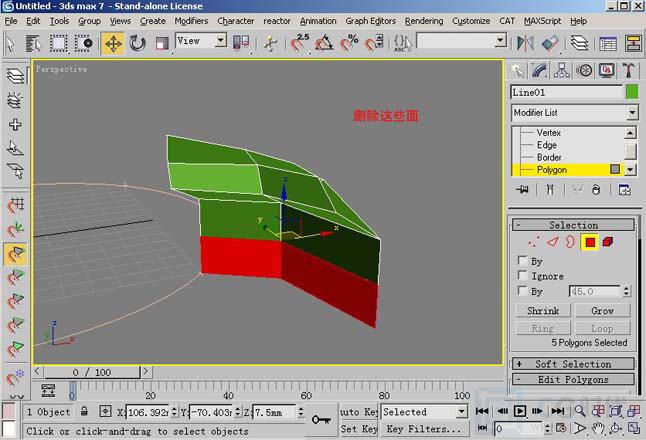The image size is (646, 440).
Task: Open the reactor menu
Action: [x=277, y=21]
